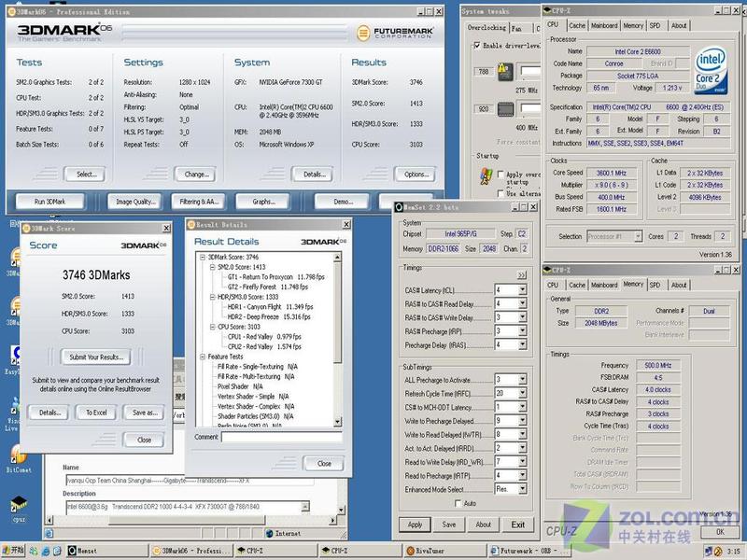Open the RAS# Precharge (tRP) dropdown
The height and width of the screenshot is (560, 747).
point(522,331)
